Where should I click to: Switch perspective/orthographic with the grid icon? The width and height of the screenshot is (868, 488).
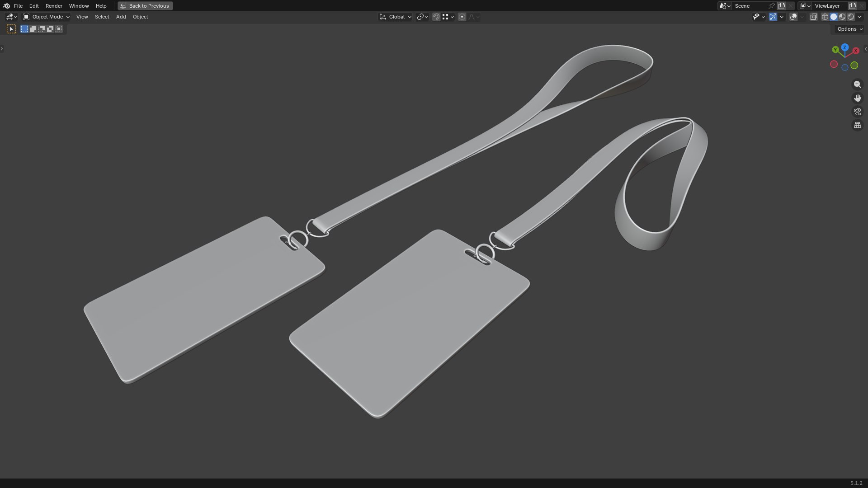pyautogui.click(x=858, y=125)
